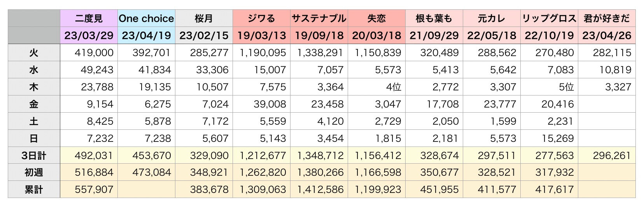Click the cell with value 557,907
This screenshot has width=644, height=205.
[x=89, y=189]
